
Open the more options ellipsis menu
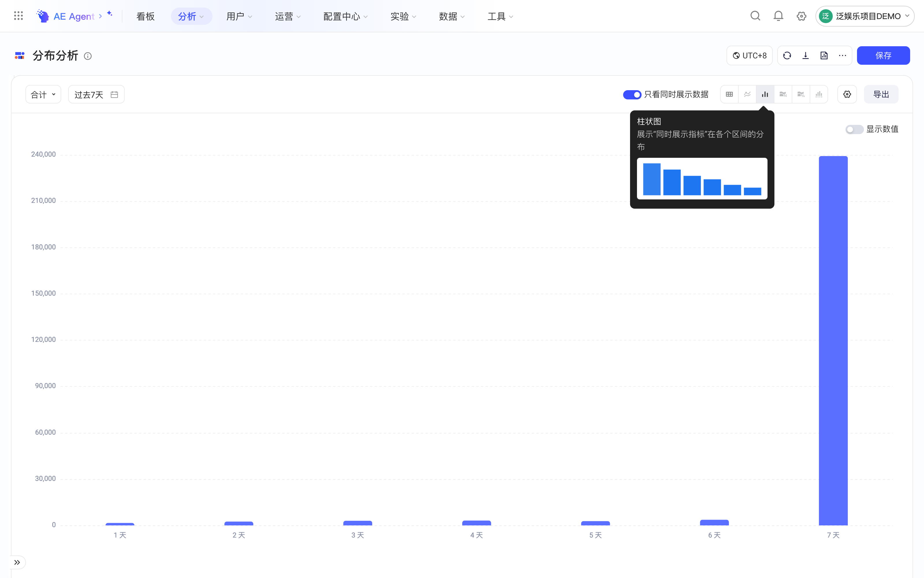point(842,55)
